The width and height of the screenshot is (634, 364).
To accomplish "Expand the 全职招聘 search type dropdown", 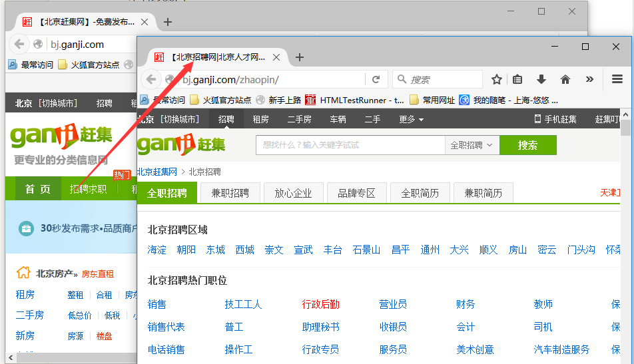I will click(472, 144).
